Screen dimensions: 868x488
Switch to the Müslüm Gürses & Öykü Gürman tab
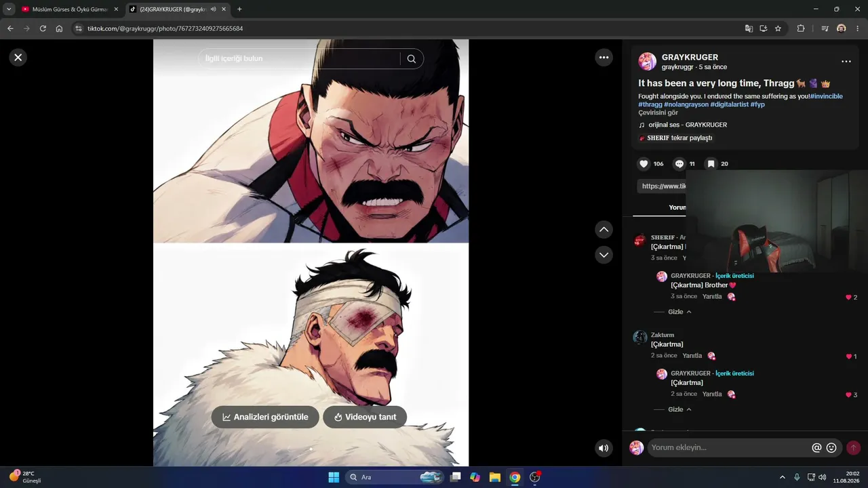pyautogui.click(x=68, y=9)
